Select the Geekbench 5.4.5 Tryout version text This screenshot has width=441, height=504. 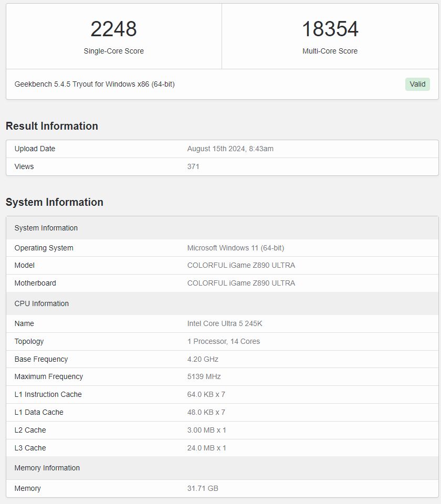click(x=94, y=84)
